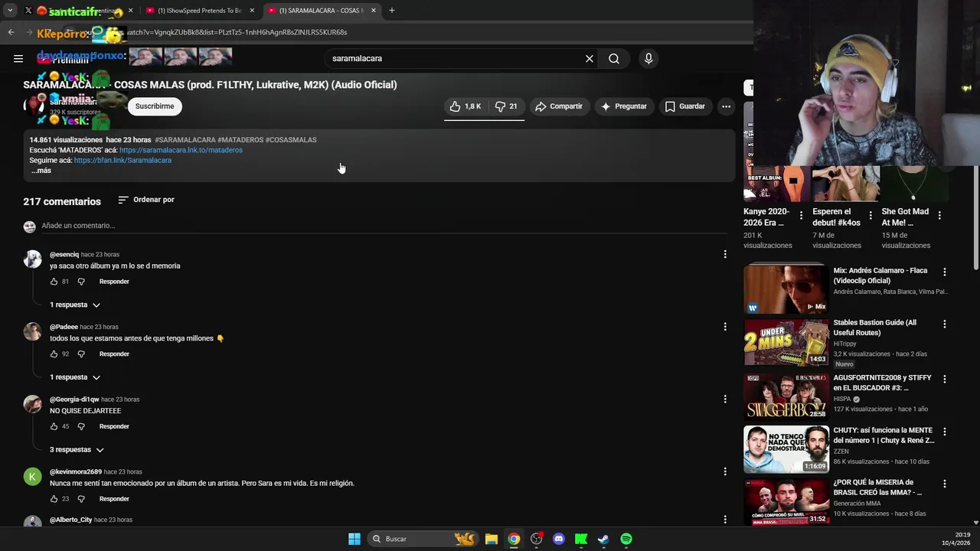Switch to the IShowSpeed Pretends tab
The height and width of the screenshot is (551, 980).
click(x=199, y=11)
